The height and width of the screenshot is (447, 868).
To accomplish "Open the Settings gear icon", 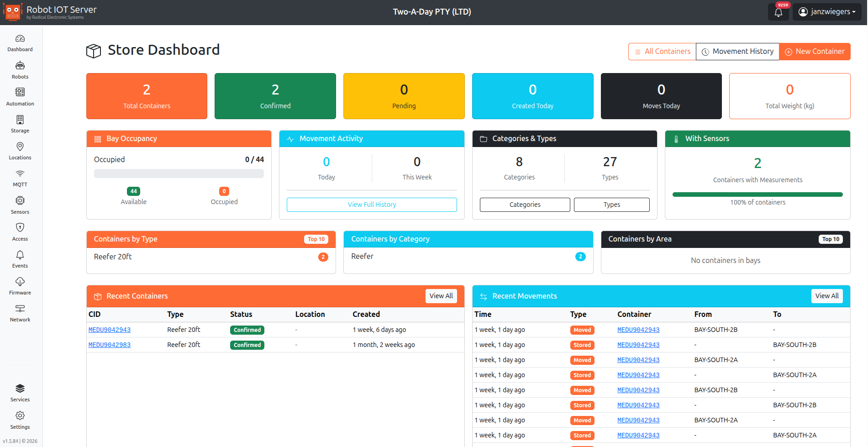I will click(x=20, y=415).
